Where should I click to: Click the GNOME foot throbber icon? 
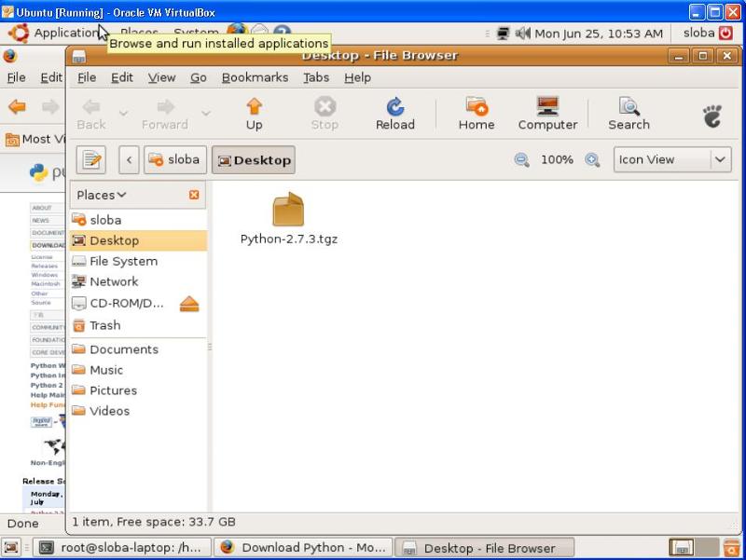(x=712, y=116)
